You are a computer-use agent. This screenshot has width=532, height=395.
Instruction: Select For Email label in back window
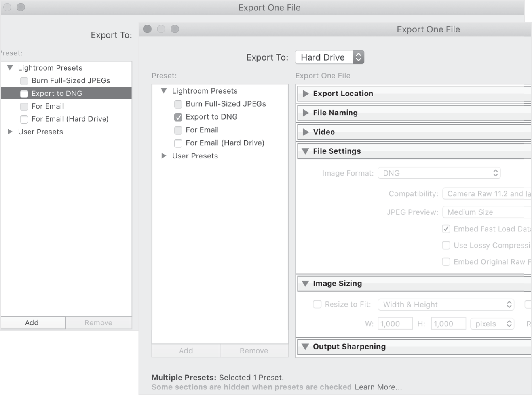47,106
